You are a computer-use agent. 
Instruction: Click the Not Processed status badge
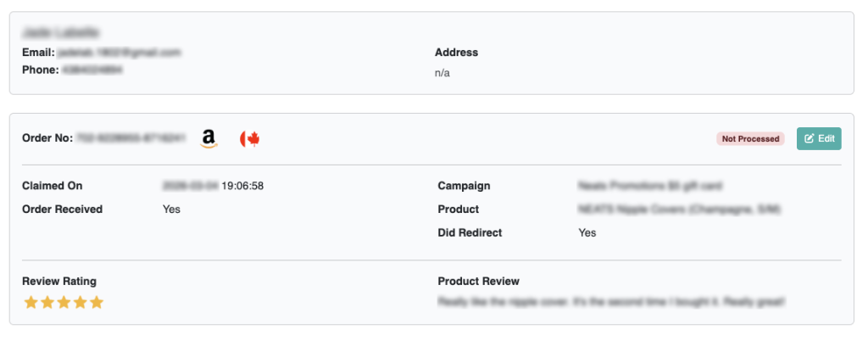750,139
